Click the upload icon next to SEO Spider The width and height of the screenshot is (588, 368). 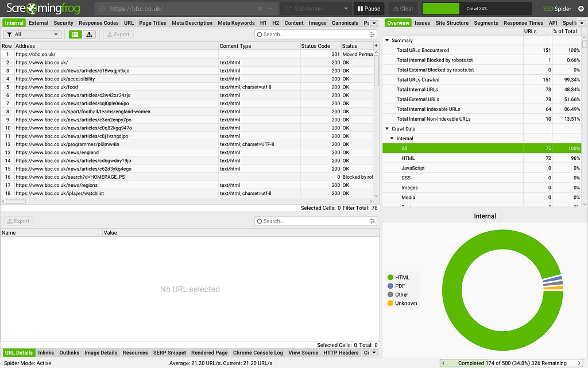pos(580,9)
